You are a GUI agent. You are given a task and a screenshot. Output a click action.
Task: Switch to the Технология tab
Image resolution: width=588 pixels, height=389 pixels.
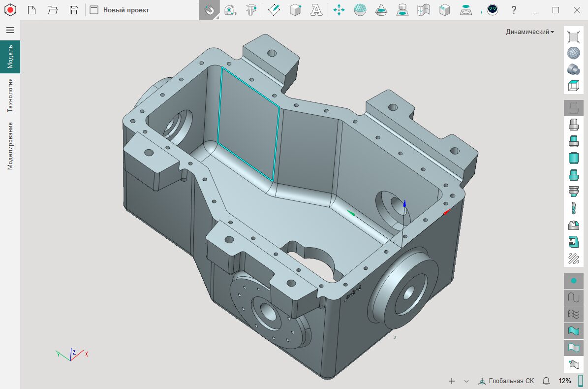tap(10, 95)
